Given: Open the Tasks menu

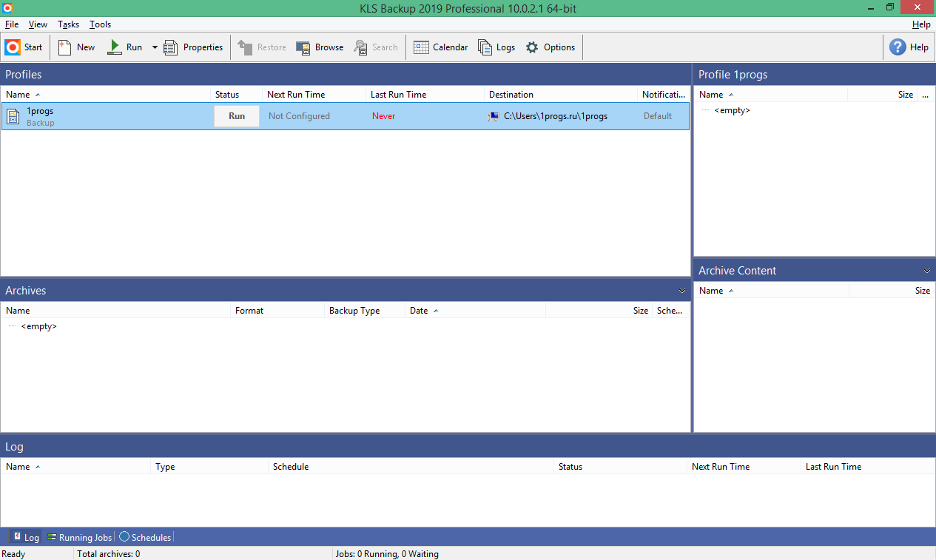Looking at the screenshot, I should tap(68, 24).
